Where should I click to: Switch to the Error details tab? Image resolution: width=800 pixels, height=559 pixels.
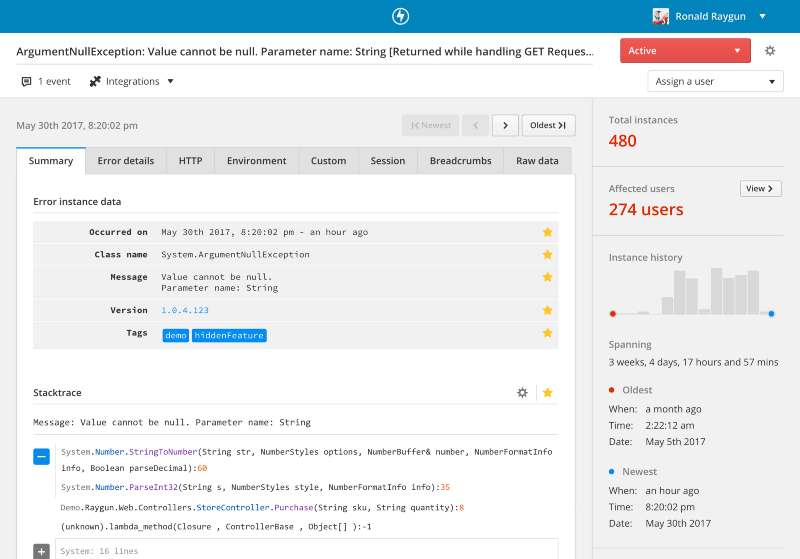tap(126, 161)
